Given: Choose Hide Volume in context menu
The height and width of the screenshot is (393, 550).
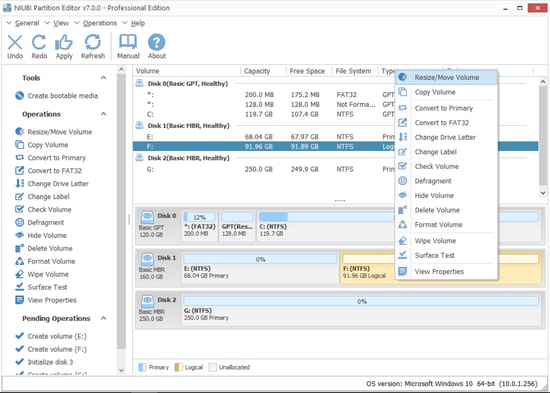Looking at the screenshot, I should (447, 195).
